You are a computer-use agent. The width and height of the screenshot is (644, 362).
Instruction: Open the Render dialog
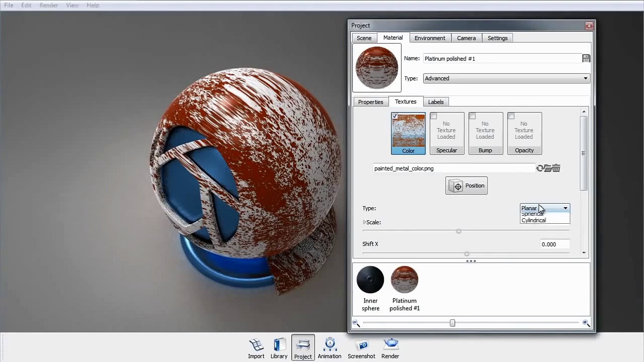tap(390, 348)
